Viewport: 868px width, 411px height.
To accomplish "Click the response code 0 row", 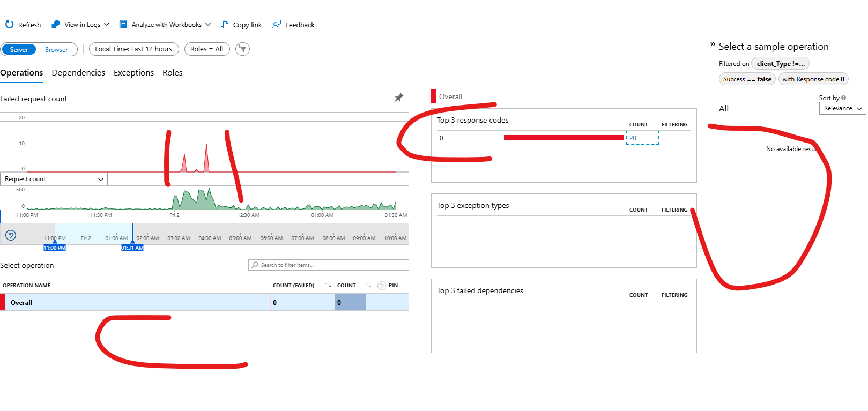I will (563, 138).
